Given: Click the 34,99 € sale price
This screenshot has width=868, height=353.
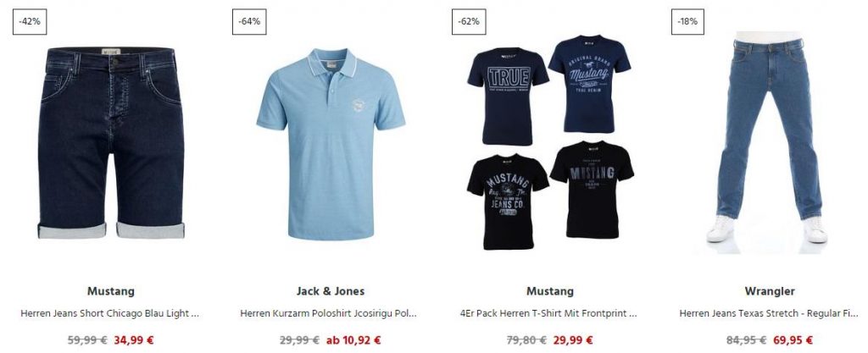Looking at the screenshot, I should tap(134, 340).
